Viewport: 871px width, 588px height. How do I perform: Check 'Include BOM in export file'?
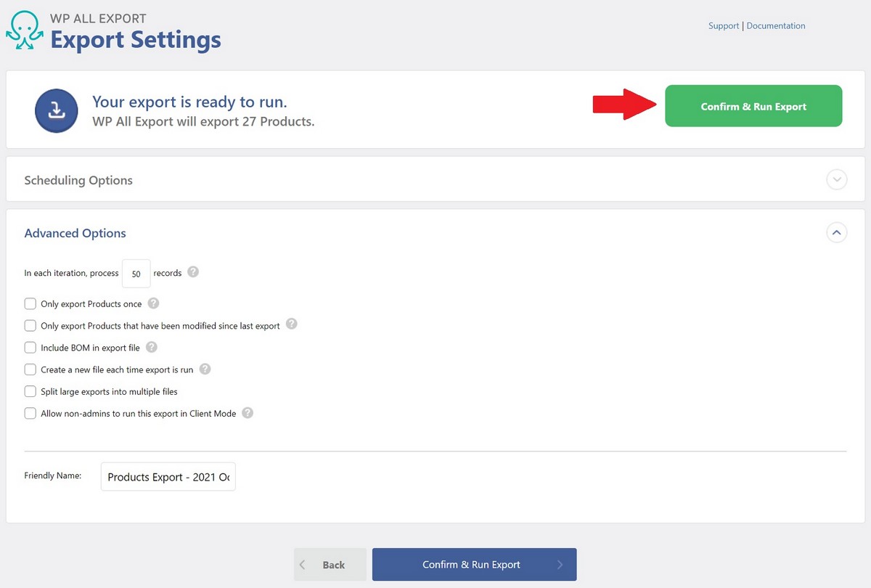coord(30,347)
